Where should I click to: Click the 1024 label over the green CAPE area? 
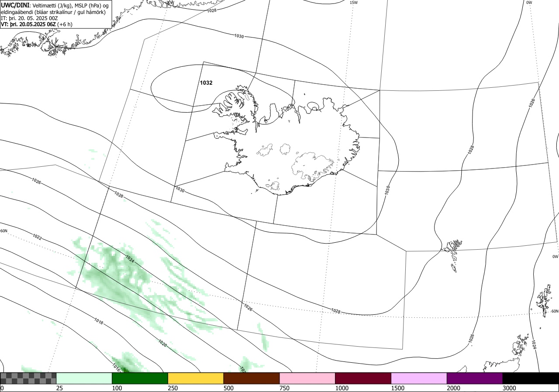(x=130, y=259)
